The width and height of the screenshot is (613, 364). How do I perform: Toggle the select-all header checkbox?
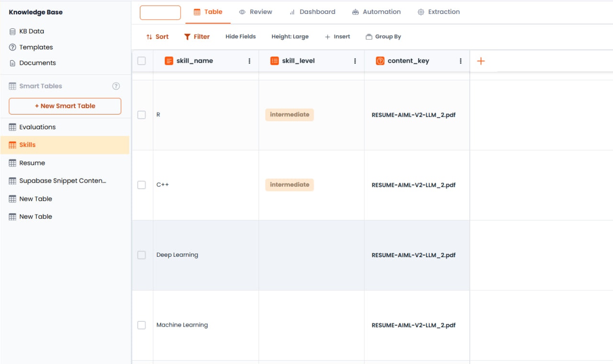(x=142, y=61)
